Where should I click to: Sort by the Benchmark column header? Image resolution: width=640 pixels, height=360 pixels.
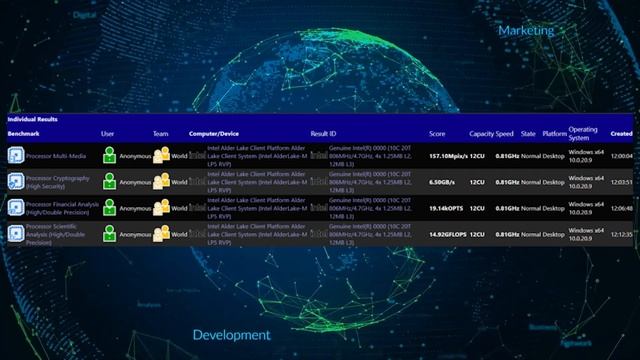pos(23,134)
